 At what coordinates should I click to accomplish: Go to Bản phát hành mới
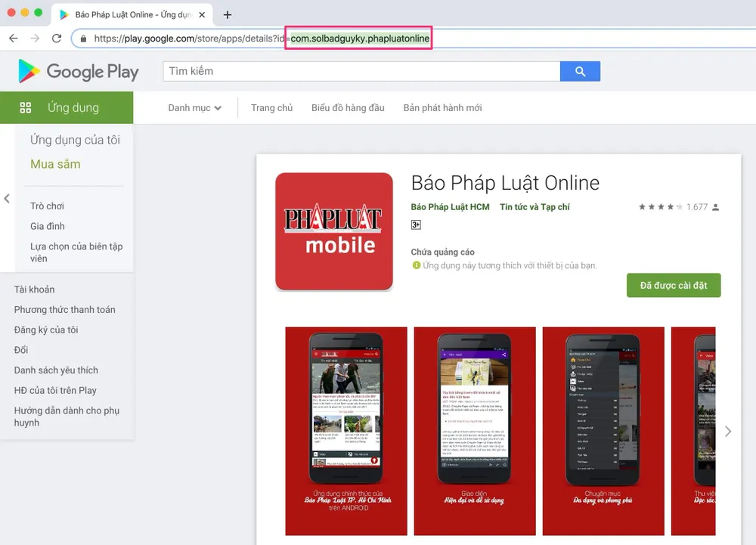tap(442, 108)
